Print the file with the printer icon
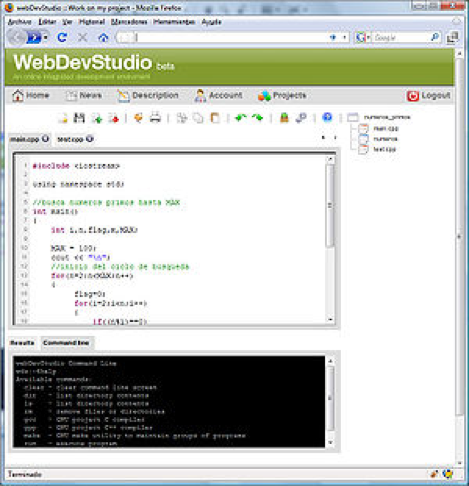 tap(155, 118)
